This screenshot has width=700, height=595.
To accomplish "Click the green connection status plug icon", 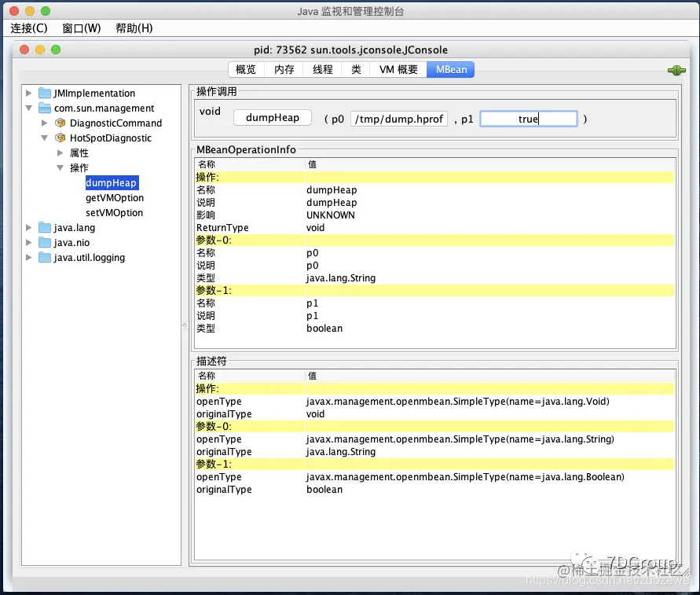I will [x=676, y=70].
